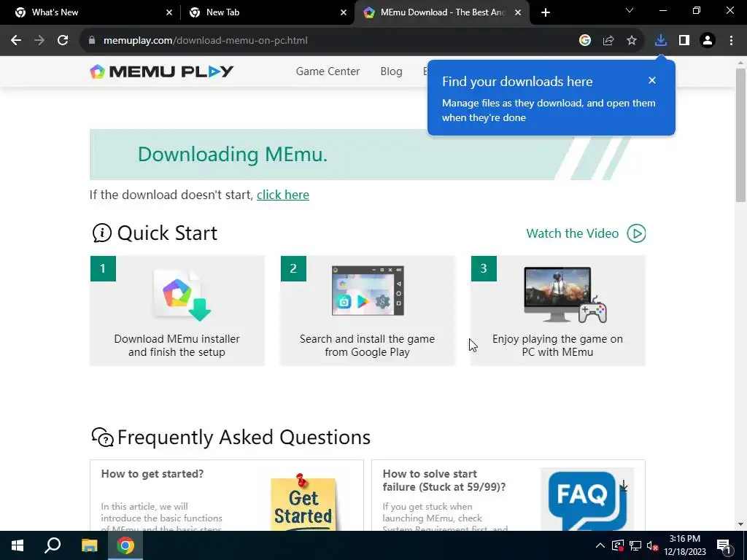Close the MEmu Download tab
747x560 pixels.
click(x=518, y=12)
